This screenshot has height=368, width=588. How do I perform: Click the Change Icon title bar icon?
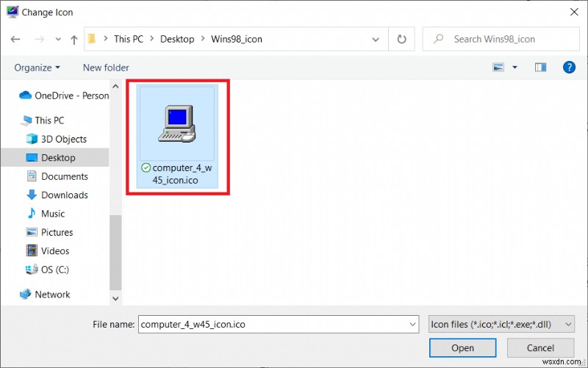(x=12, y=12)
